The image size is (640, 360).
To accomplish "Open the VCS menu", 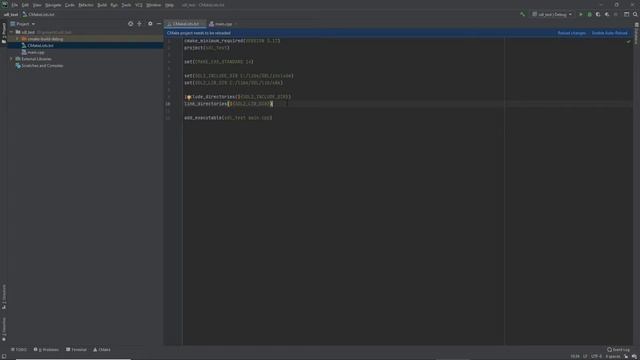I will [139, 5].
